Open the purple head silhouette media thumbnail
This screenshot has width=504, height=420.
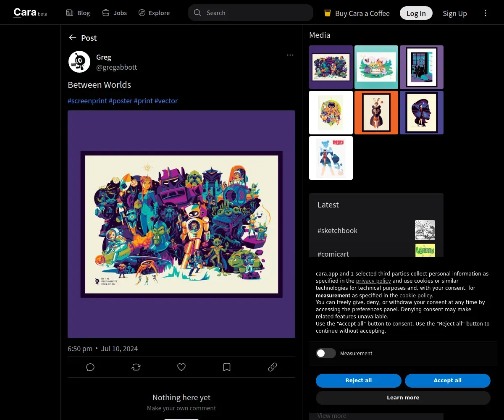click(422, 113)
